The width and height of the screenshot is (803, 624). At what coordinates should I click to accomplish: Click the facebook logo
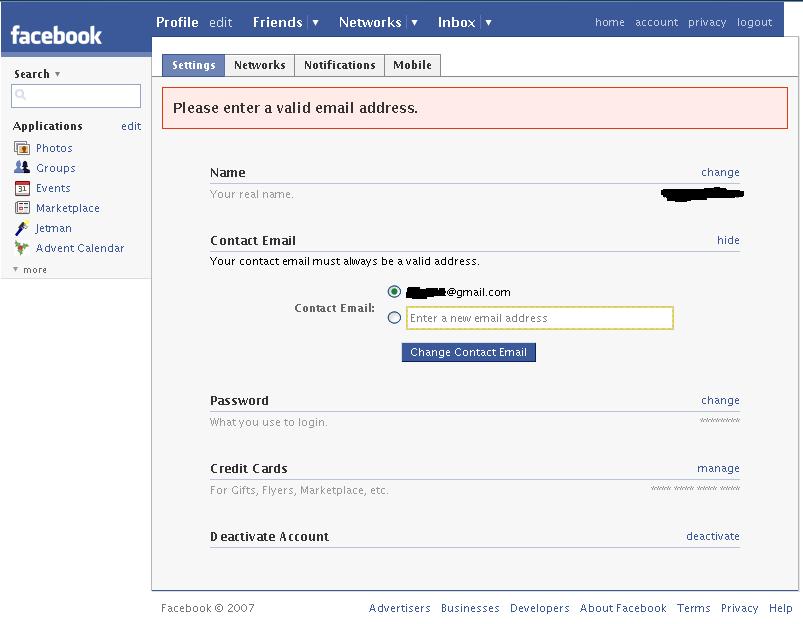56,35
